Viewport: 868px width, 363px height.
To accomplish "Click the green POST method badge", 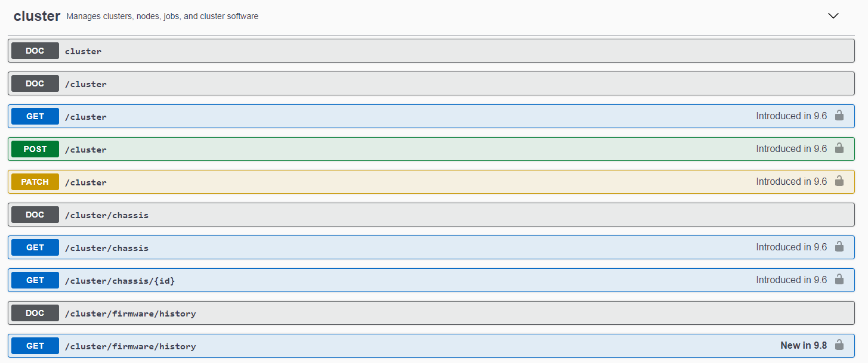I will click(x=35, y=149).
